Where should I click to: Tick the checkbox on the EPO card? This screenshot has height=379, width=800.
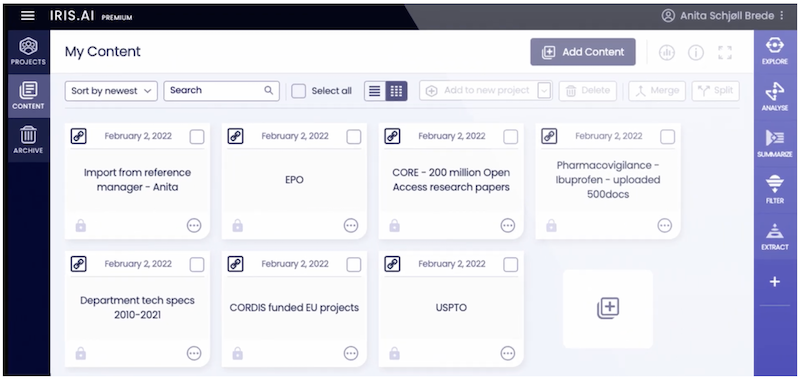354,137
